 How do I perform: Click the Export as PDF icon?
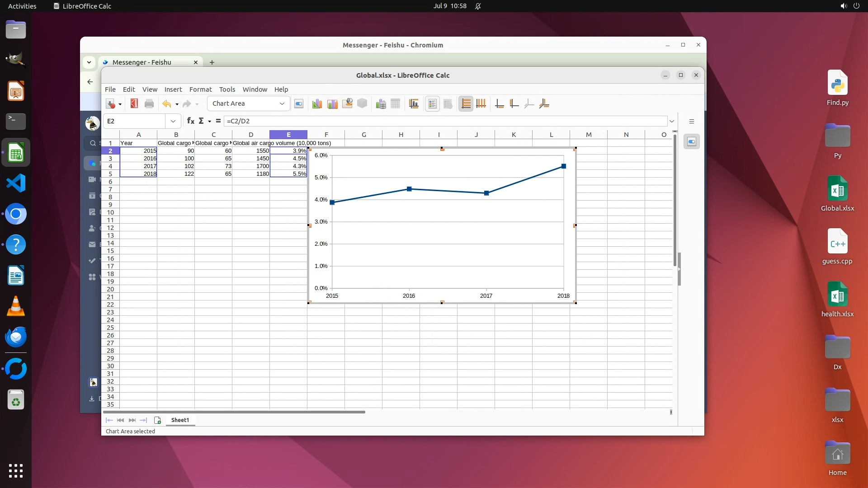pos(134,104)
